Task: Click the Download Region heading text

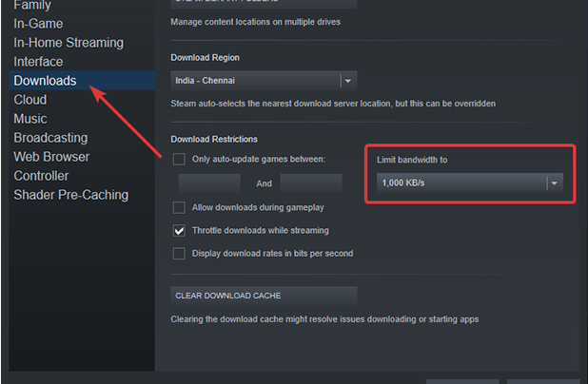Action: tap(206, 58)
